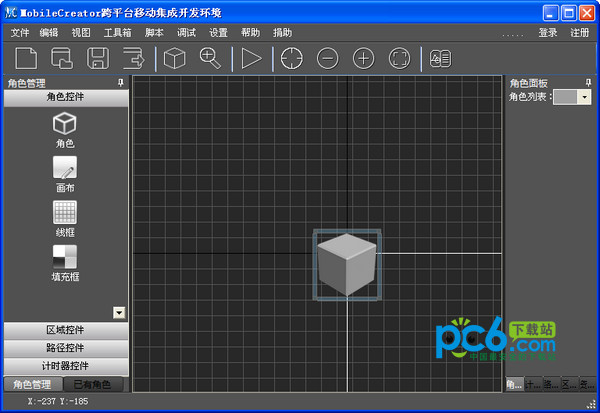Screen dimensions: 600x413
Task: Select the 线框 wireframe grid control
Action: point(65,219)
